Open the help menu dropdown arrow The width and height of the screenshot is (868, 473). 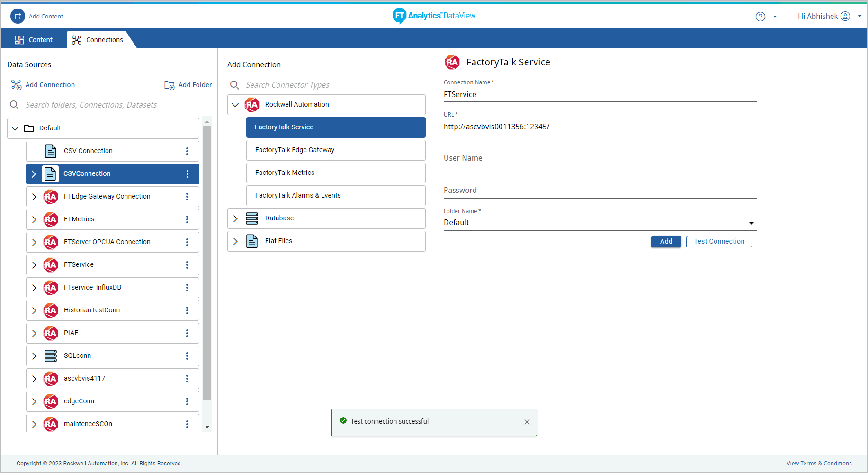775,17
